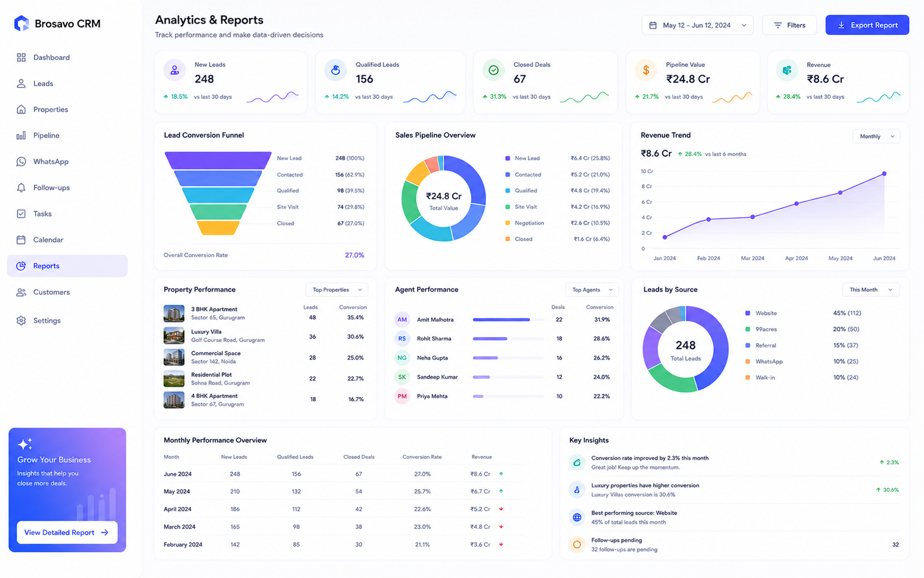Click the luxury properties insight icon
Screen dimensions: 924x578
click(x=577, y=489)
